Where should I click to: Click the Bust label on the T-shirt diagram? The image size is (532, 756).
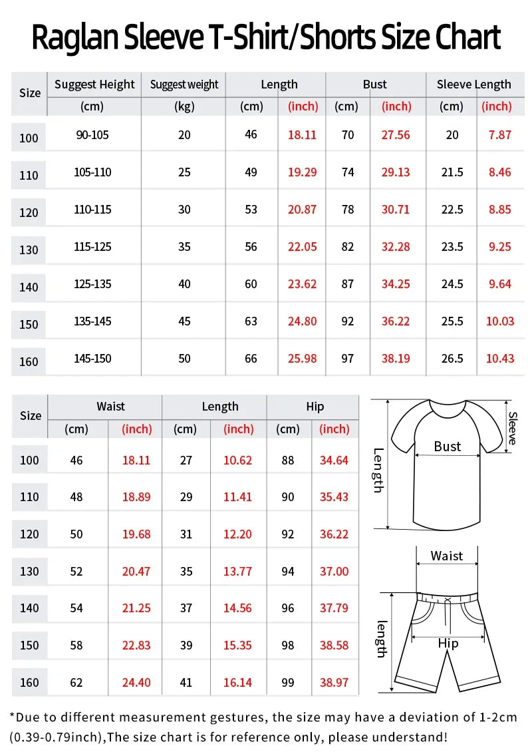(447, 447)
